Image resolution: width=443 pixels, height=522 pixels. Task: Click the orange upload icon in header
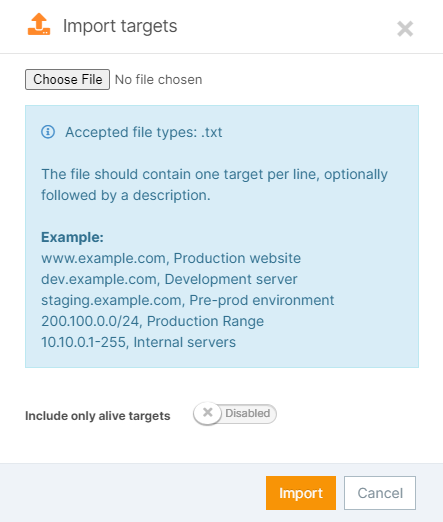point(39,24)
